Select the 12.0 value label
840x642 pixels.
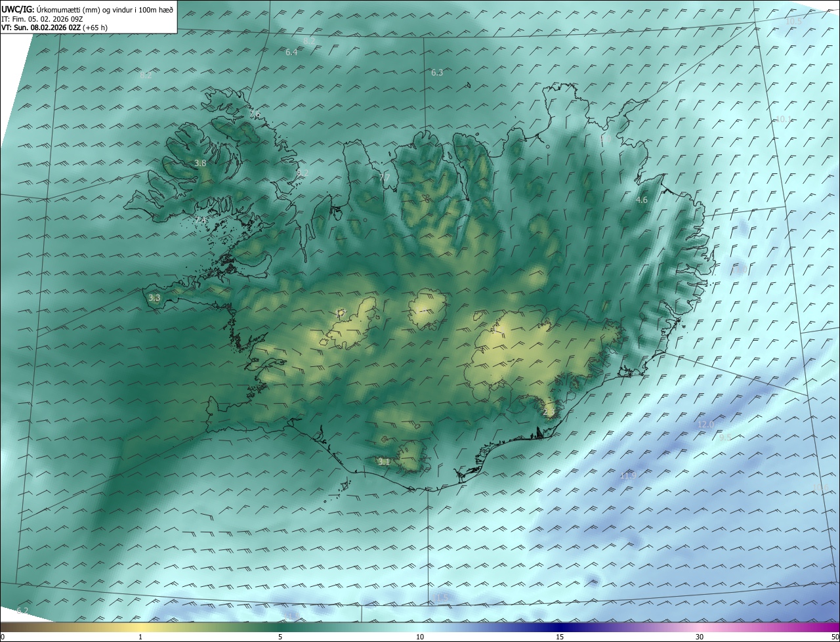click(705, 425)
